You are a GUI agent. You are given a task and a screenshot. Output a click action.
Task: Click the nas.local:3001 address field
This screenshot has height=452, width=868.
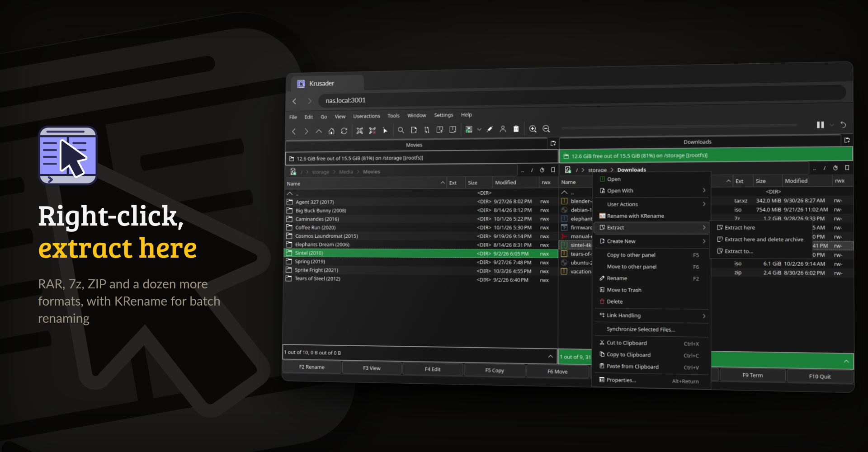point(582,97)
